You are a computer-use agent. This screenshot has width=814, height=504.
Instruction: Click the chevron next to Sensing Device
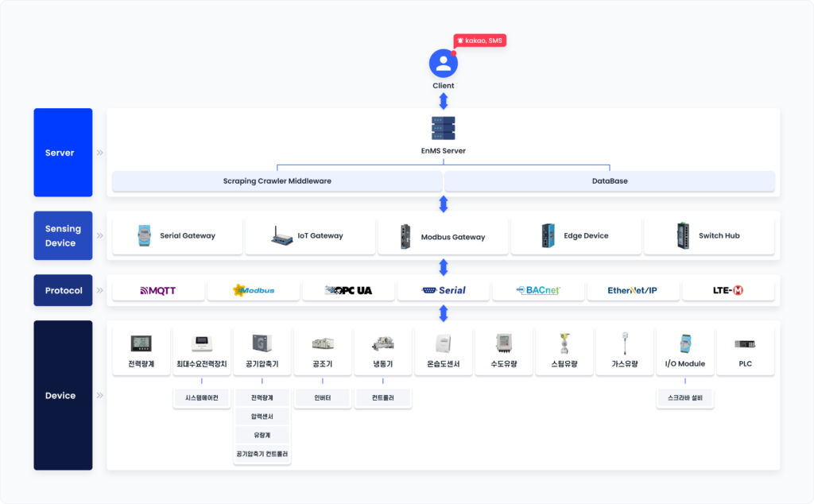[x=99, y=235]
